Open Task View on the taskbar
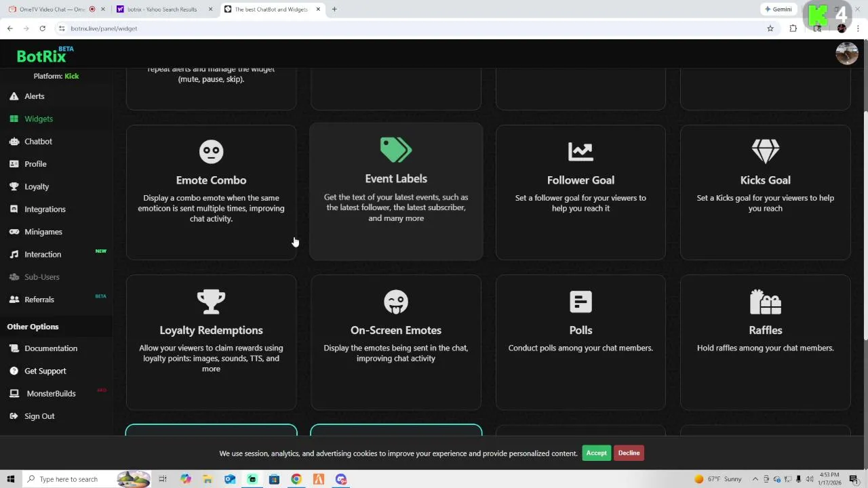 pyautogui.click(x=163, y=479)
